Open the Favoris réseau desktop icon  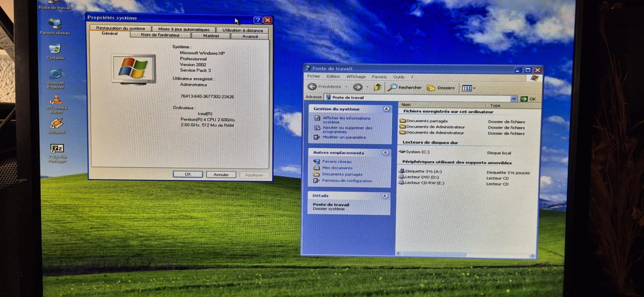pyautogui.click(x=55, y=27)
